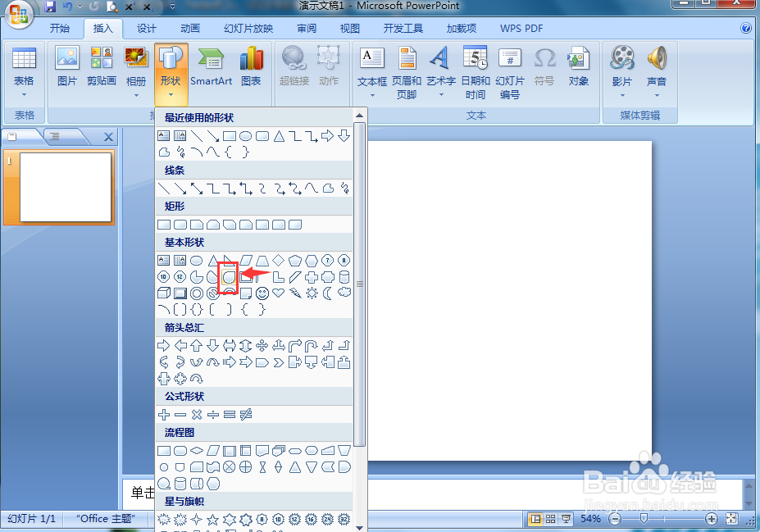
Task: Click shapes gallery scroll down arrow
Action: pyautogui.click(x=359, y=527)
